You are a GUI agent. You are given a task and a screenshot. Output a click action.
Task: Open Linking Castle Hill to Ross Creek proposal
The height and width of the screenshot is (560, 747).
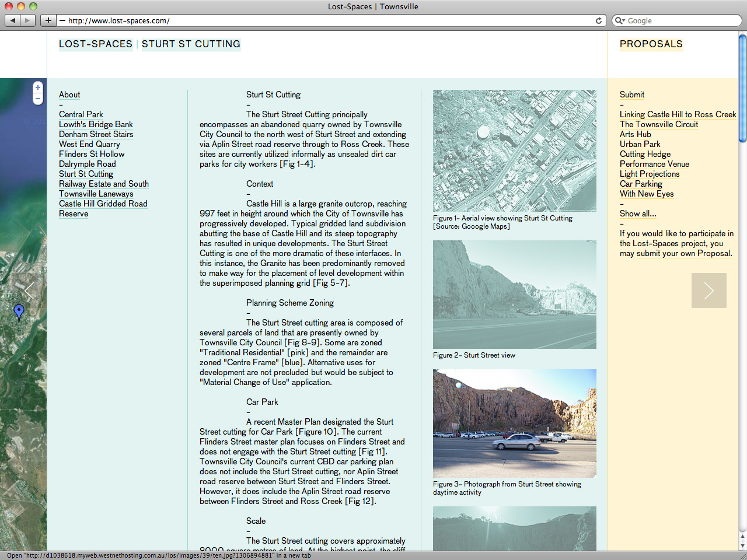[678, 114]
